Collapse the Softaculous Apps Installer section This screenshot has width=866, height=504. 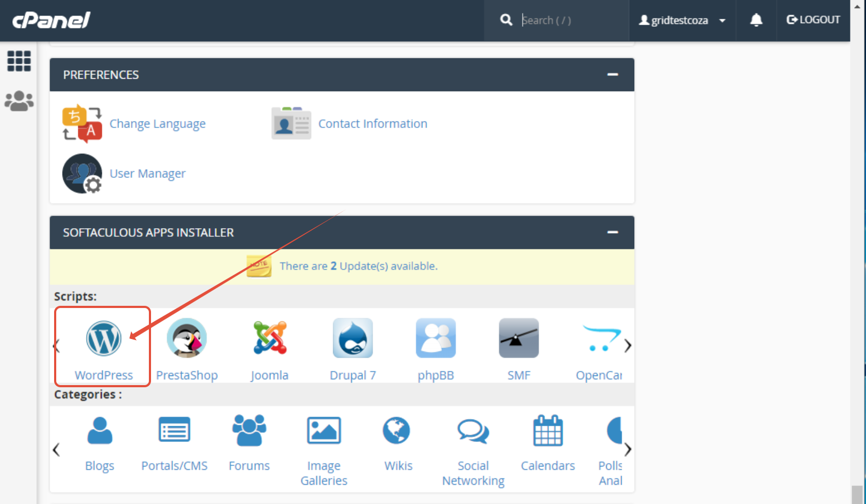point(613,232)
